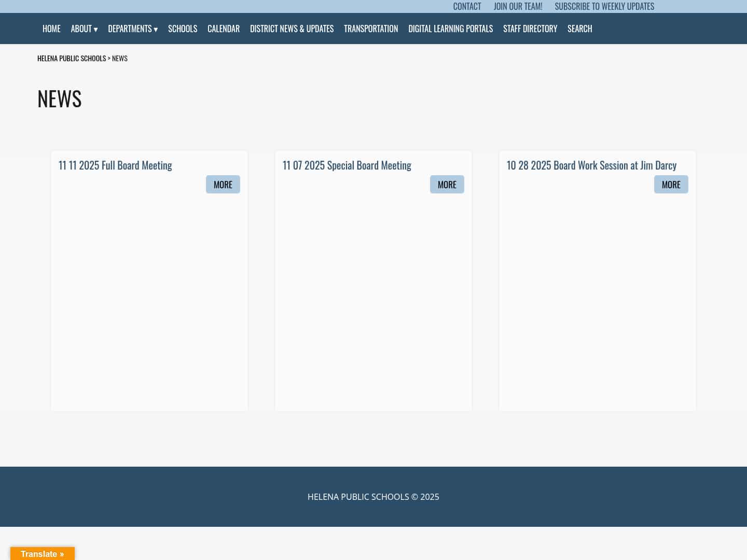
Task: Click SUBSCRIBE TO WEEKLY UPDATES
Action: pos(604,6)
